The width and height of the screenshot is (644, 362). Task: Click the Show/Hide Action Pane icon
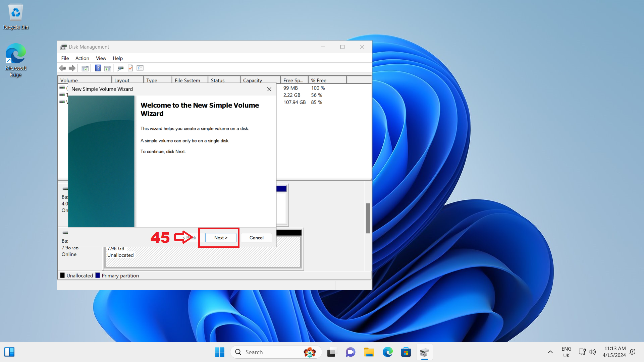[108, 68]
